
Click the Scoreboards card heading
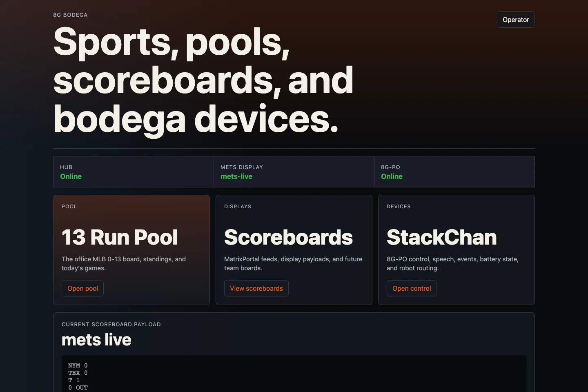click(x=288, y=237)
